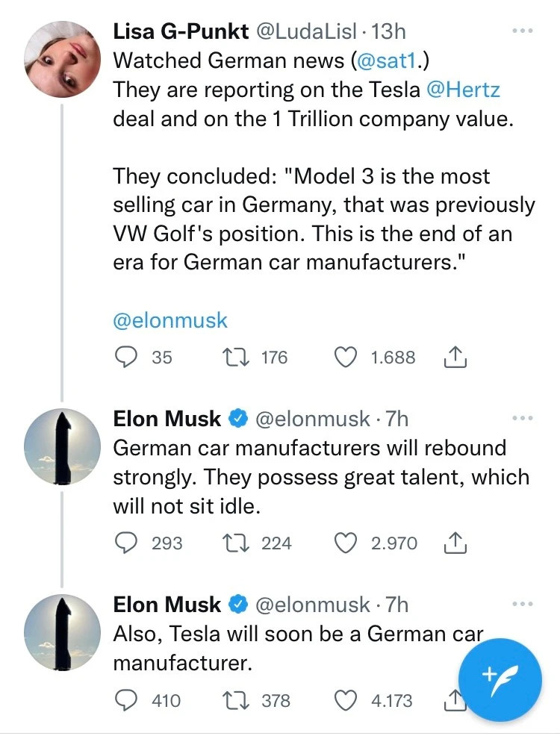Like Lisa G-Punkt's tweet with 1.688 likes
The image size is (560, 736).
(x=345, y=358)
